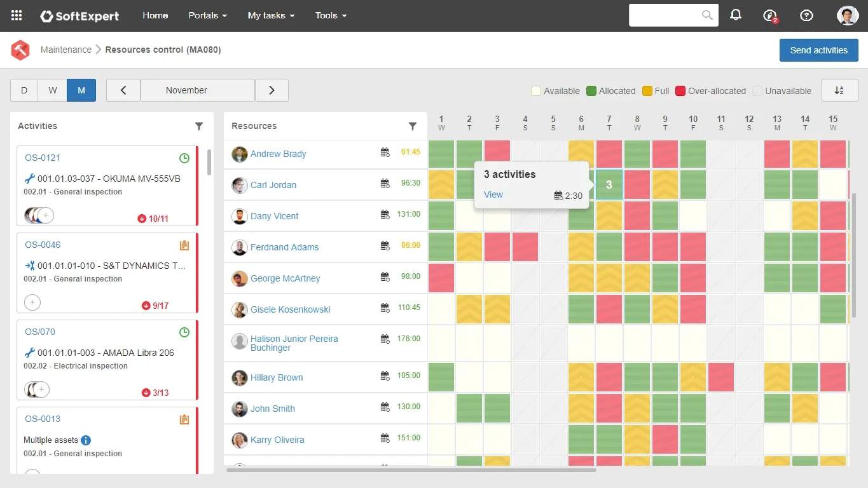Click the Maintenance breadcrumb

click(x=66, y=50)
